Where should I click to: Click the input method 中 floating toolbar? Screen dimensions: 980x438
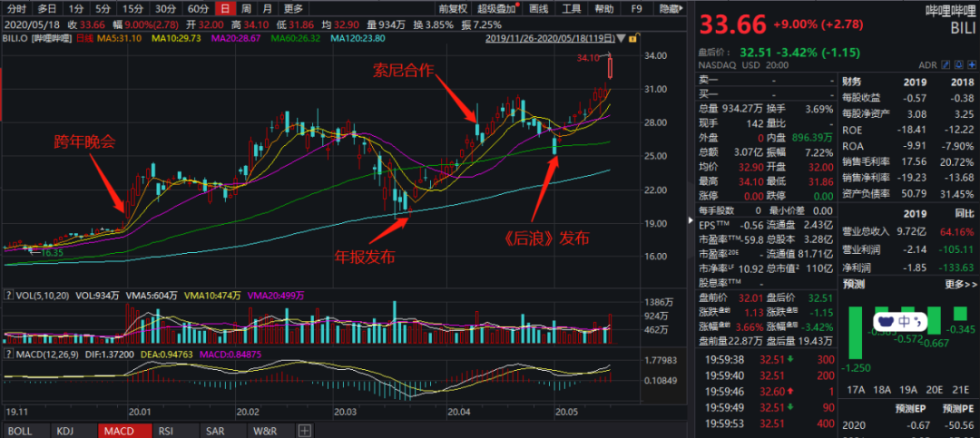coord(900,321)
